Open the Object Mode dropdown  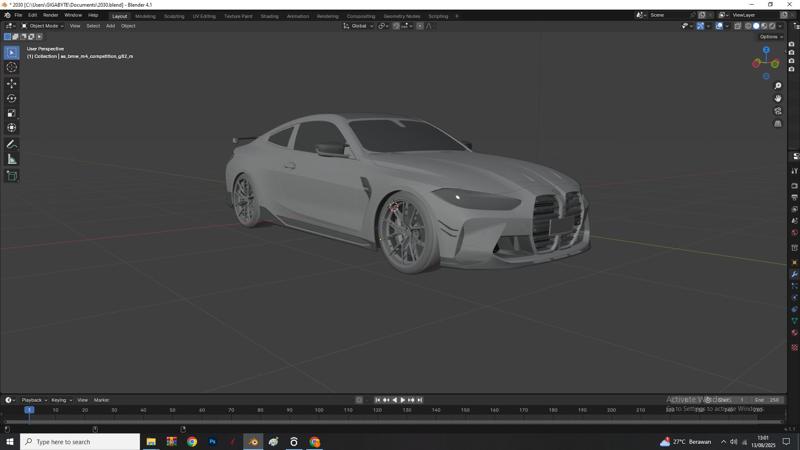pyautogui.click(x=42, y=26)
